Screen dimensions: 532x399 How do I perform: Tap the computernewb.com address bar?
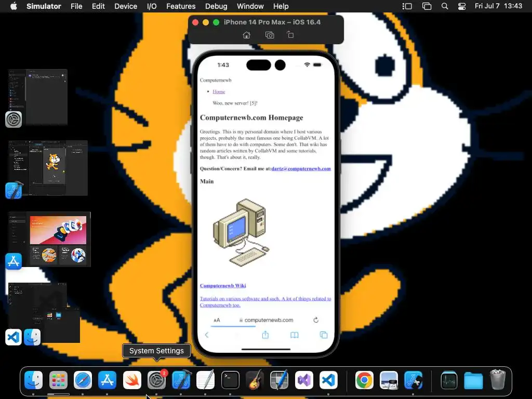[x=266, y=320]
